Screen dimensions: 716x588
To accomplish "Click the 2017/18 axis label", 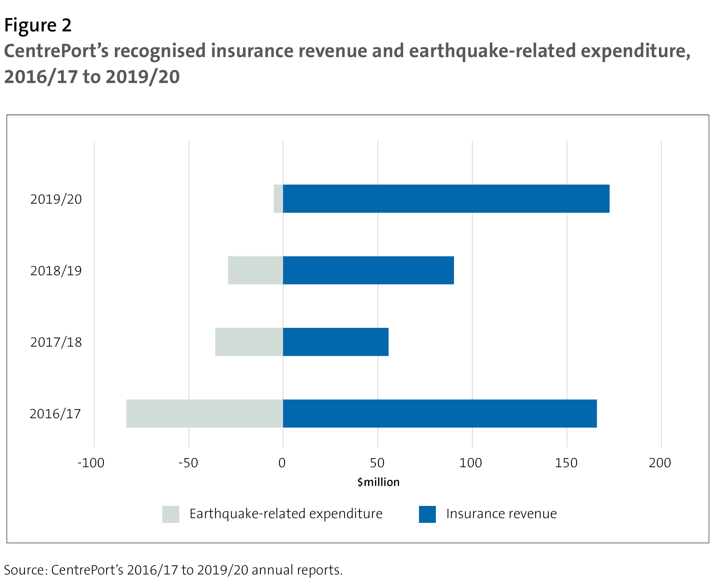I will pyautogui.click(x=56, y=342).
